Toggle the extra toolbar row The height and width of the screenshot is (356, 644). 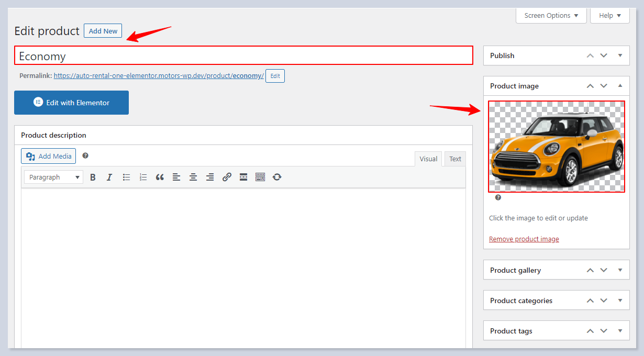260,177
